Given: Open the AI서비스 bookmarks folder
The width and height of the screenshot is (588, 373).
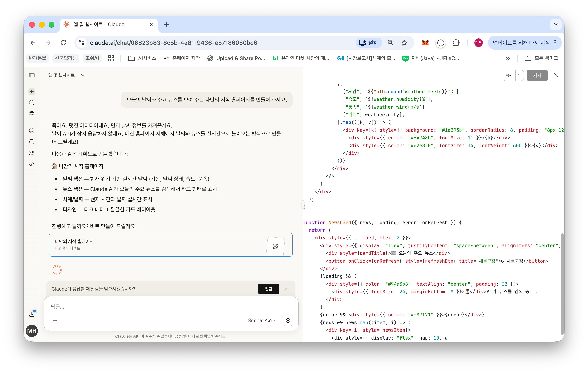Looking at the screenshot, I should click(142, 58).
